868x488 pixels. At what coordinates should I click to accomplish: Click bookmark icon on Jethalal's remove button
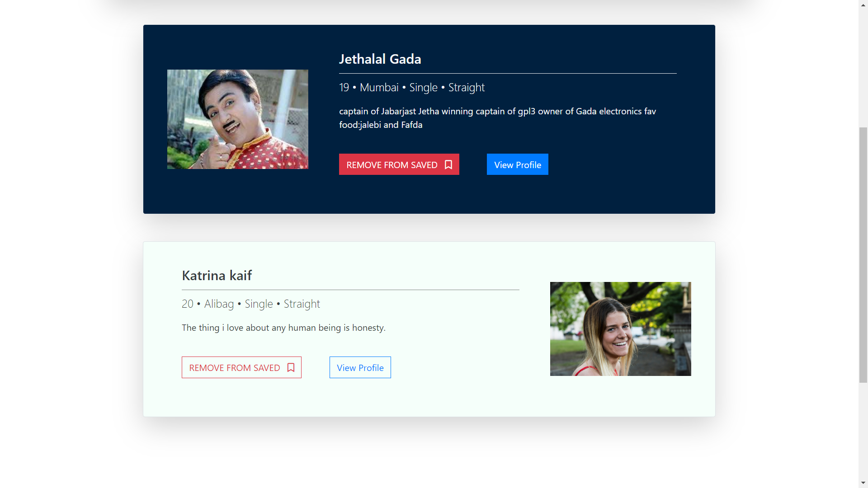(448, 165)
